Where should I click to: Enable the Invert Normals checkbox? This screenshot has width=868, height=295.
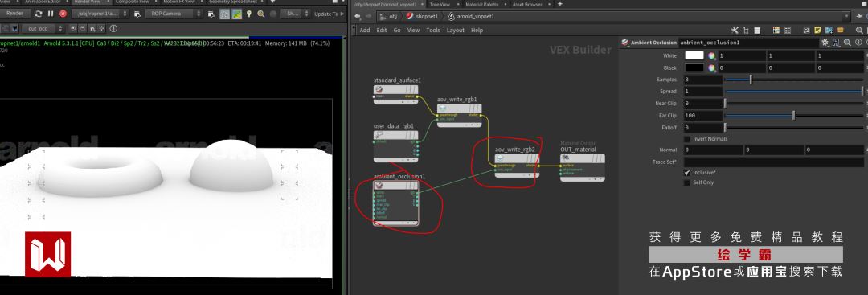point(687,139)
